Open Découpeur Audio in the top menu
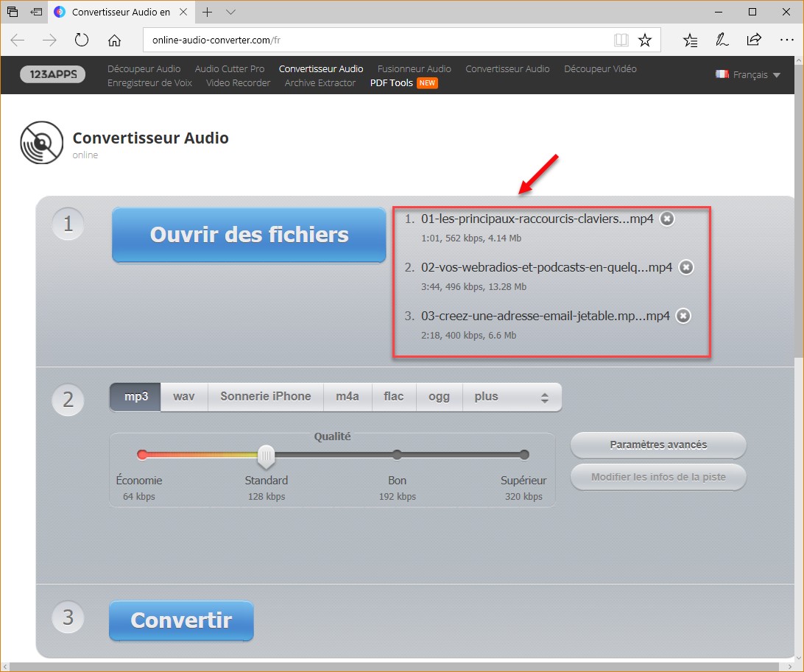 coord(144,68)
